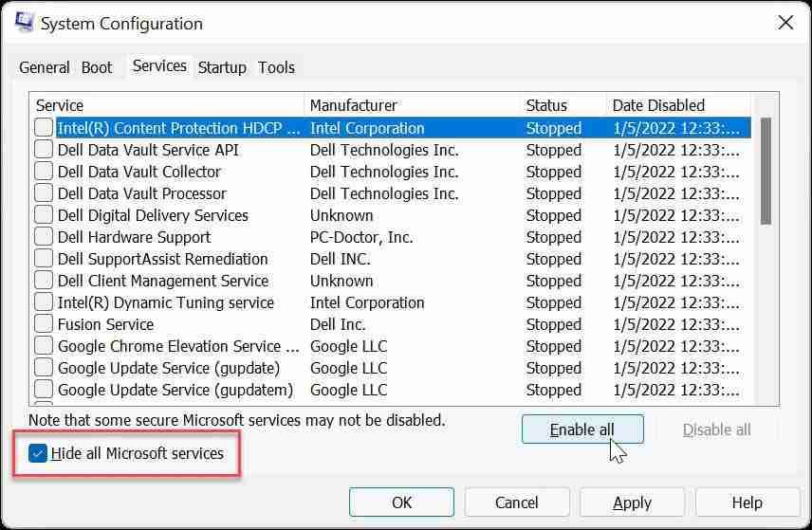Sort by Date Disabled column header

coord(678,105)
